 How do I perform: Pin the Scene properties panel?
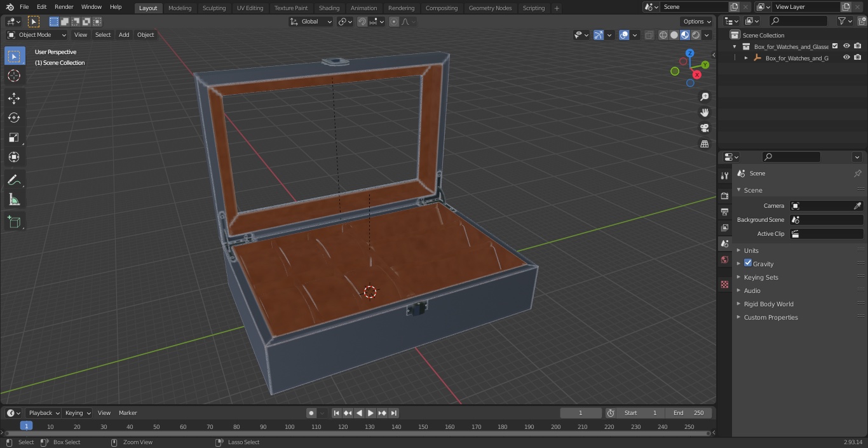(857, 173)
